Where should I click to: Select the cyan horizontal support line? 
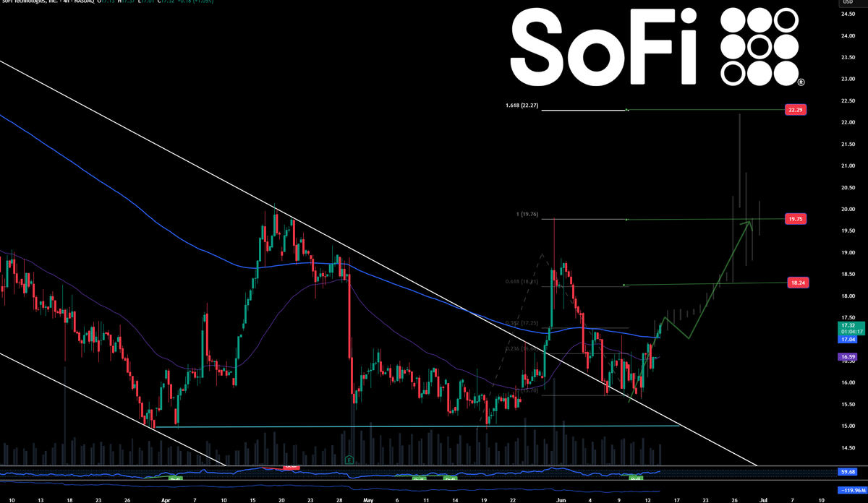(x=417, y=426)
